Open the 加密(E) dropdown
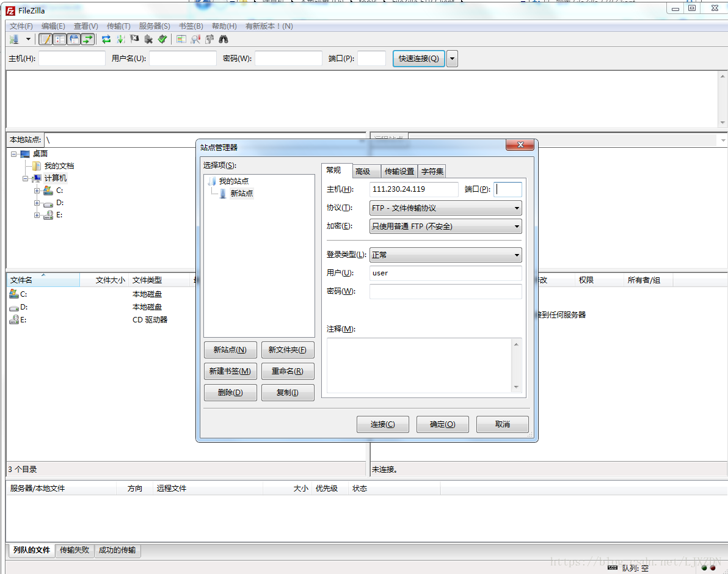 point(446,227)
